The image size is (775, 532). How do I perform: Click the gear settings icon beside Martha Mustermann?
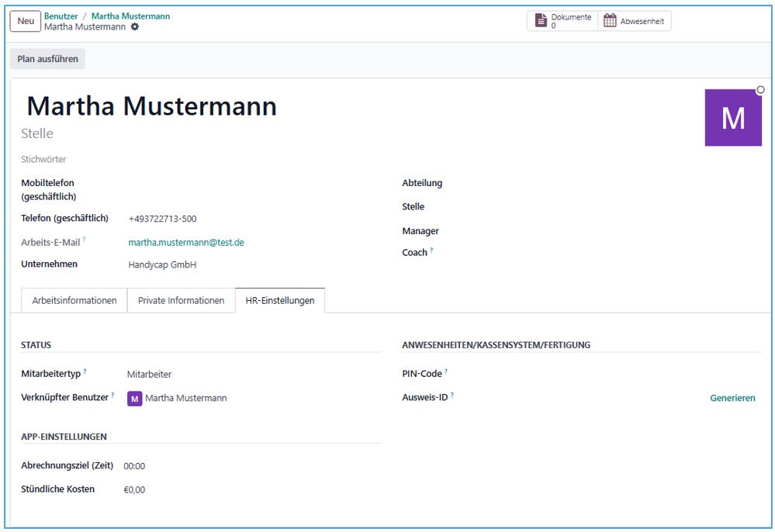135,27
